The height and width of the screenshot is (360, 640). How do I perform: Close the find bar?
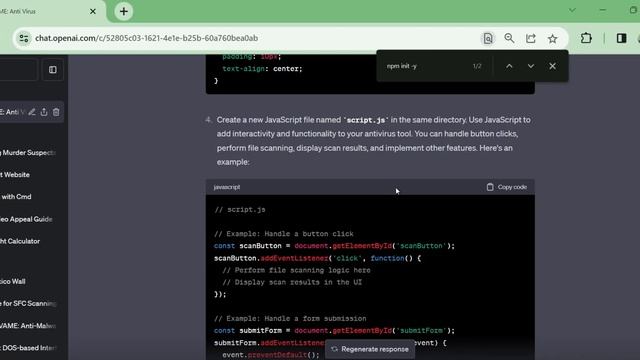552,66
